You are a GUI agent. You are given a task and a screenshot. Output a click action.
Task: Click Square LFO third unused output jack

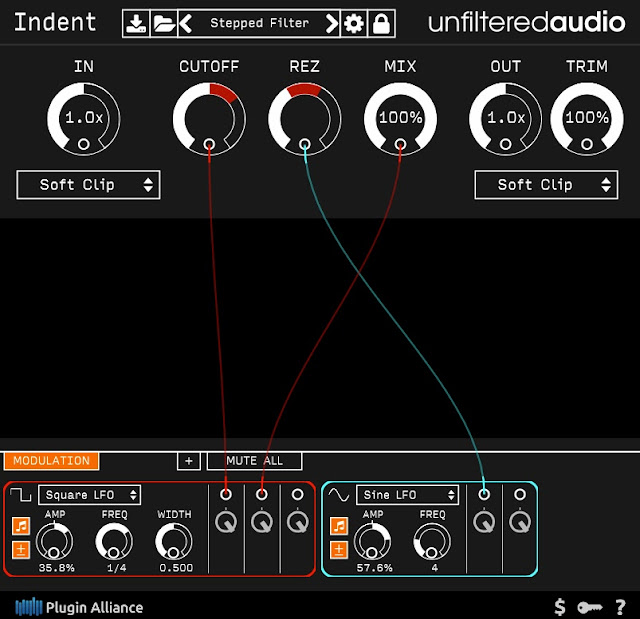point(298,495)
